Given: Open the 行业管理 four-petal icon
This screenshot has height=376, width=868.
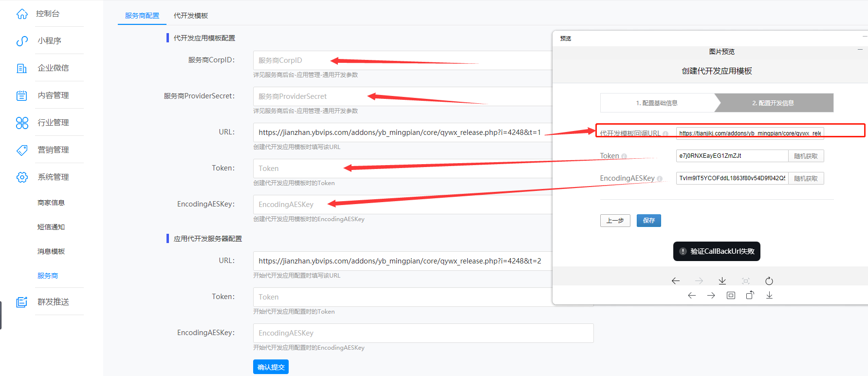Looking at the screenshot, I should click(22, 123).
